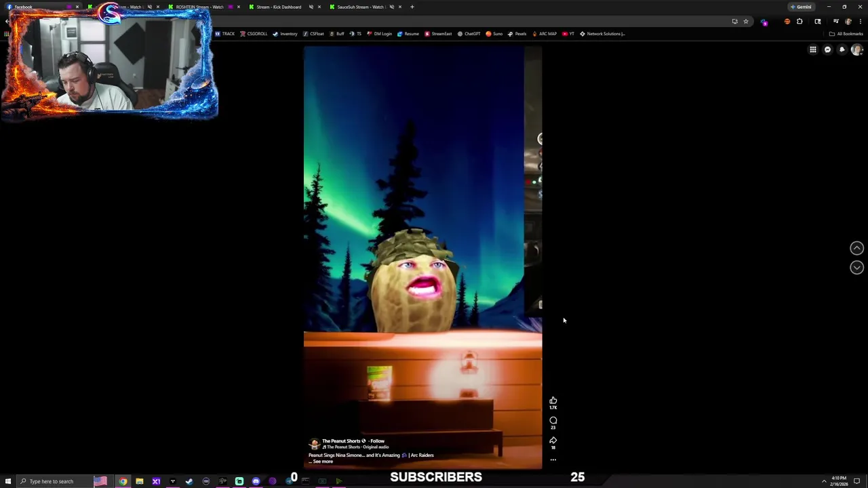Screen dimensions: 868x488
Task: Expand caption with See more
Action: pyautogui.click(x=323, y=462)
